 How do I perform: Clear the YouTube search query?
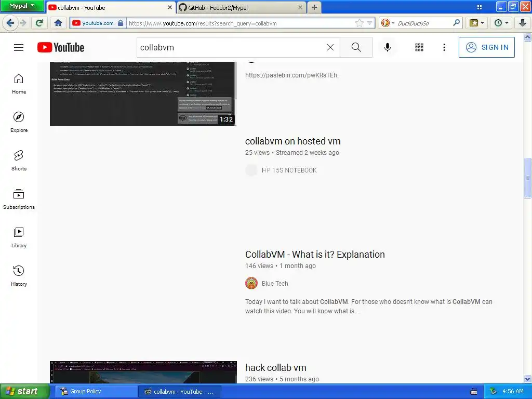pyautogui.click(x=330, y=47)
